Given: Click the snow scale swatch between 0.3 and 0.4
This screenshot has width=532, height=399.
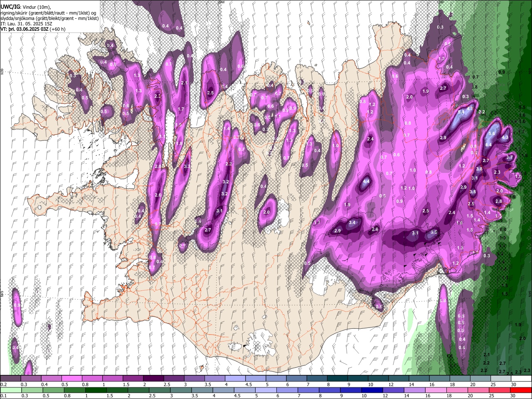Looking at the screenshot, I should pos(31,379).
